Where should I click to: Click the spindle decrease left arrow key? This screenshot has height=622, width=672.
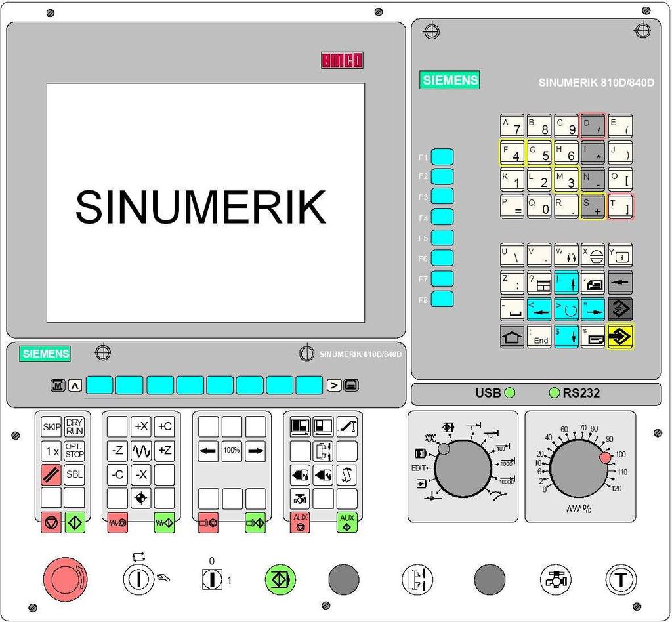point(208,451)
